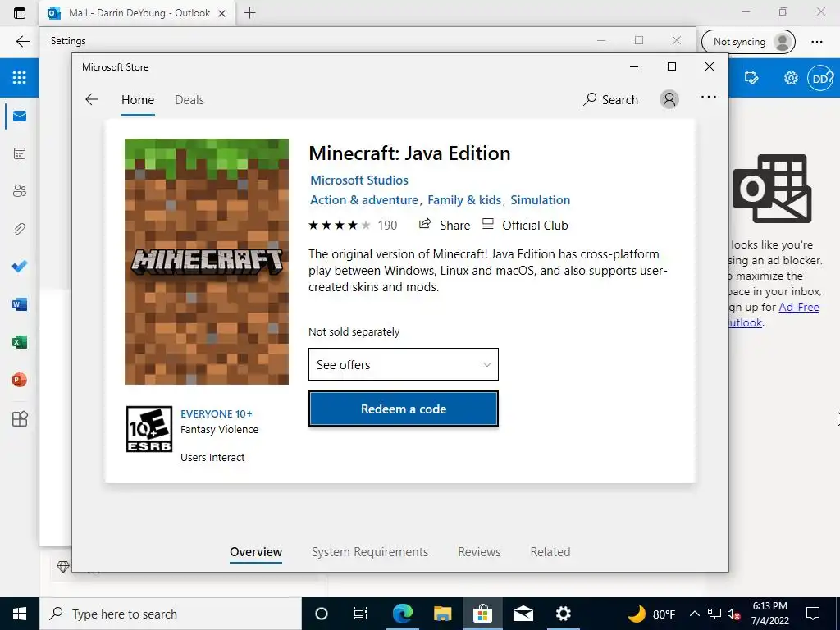Open the Deals tab
The height and width of the screenshot is (630, 840).
click(x=189, y=100)
